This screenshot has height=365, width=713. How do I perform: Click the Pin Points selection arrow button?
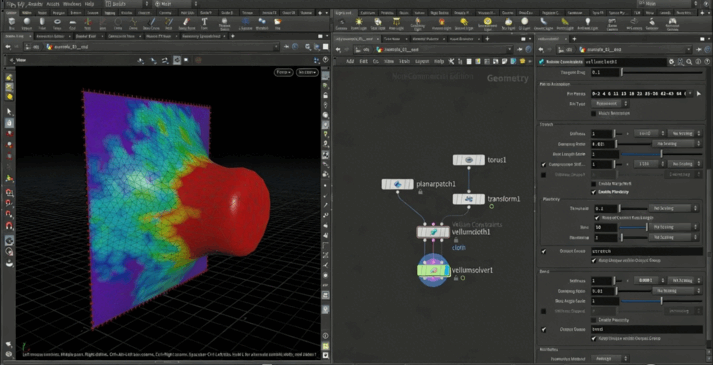[698, 94]
